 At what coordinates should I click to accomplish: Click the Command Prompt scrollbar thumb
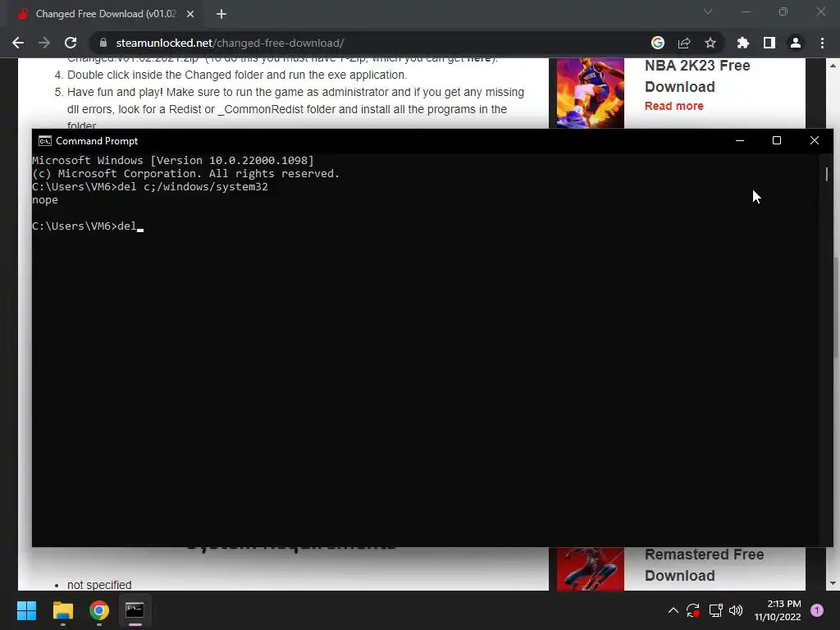pyautogui.click(x=827, y=174)
